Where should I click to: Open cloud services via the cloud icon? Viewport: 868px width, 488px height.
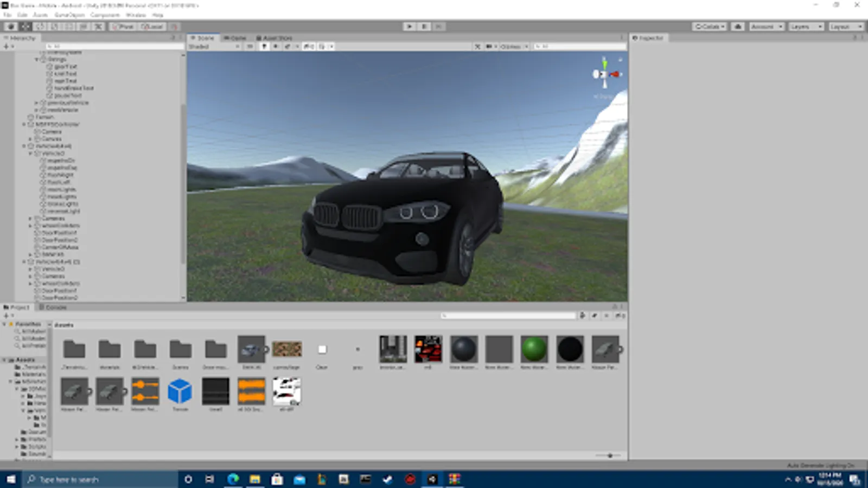pyautogui.click(x=738, y=27)
